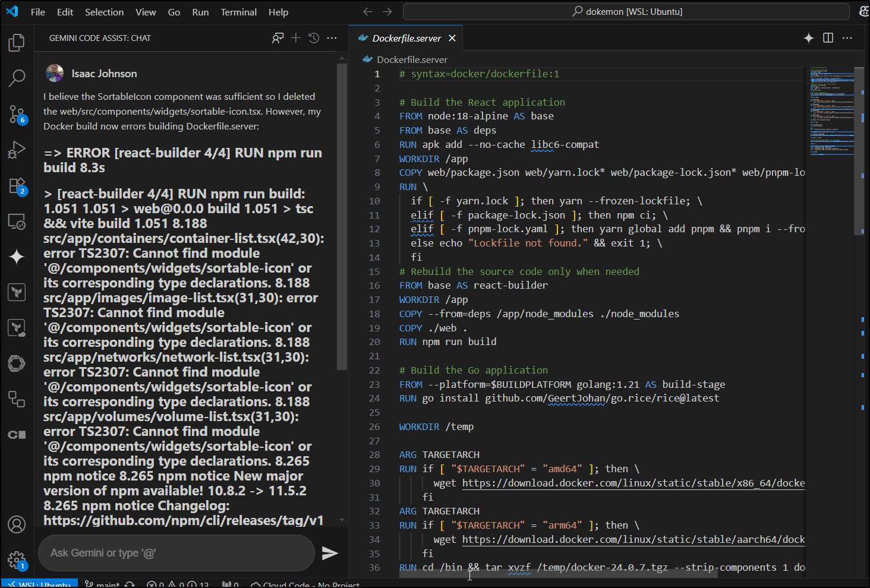Select the Dockerfile.server editor tab
This screenshot has width=870, height=588.
[x=406, y=38]
